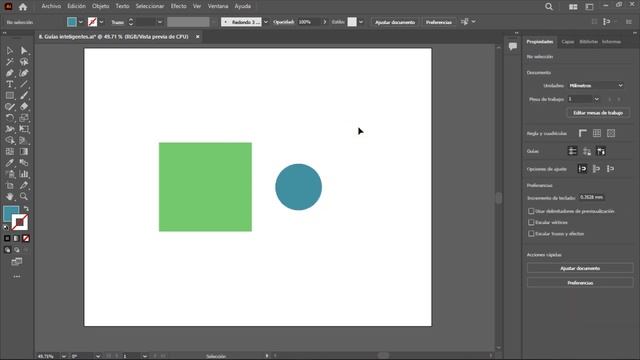Select the Free Transform tool
The image size is (640, 360).
click(x=24, y=129)
